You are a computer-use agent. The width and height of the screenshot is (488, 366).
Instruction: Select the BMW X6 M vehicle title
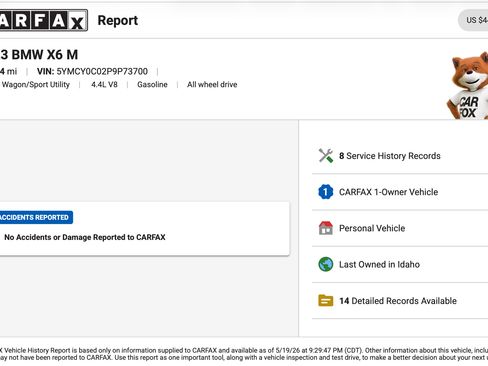coord(39,55)
